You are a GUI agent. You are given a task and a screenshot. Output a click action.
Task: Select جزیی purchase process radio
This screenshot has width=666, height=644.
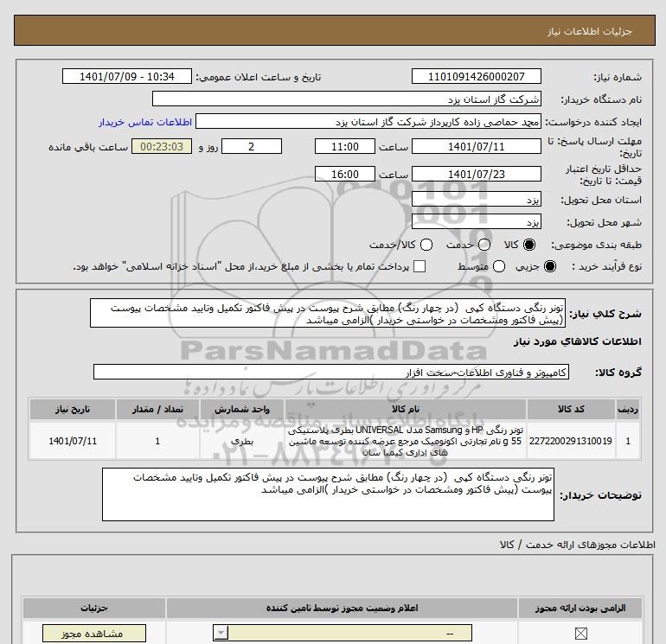549,266
